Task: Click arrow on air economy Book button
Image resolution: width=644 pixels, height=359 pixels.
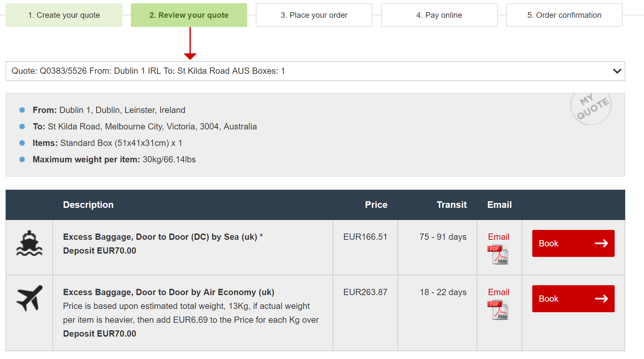Action: (601, 299)
